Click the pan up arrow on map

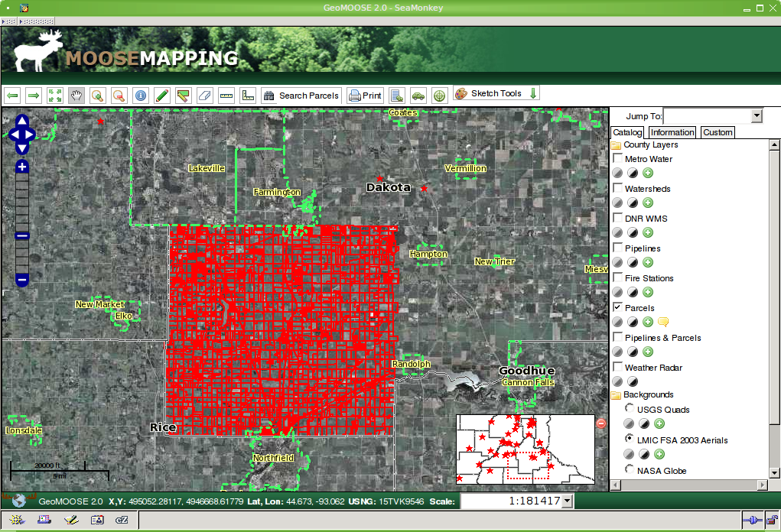pyautogui.click(x=21, y=121)
